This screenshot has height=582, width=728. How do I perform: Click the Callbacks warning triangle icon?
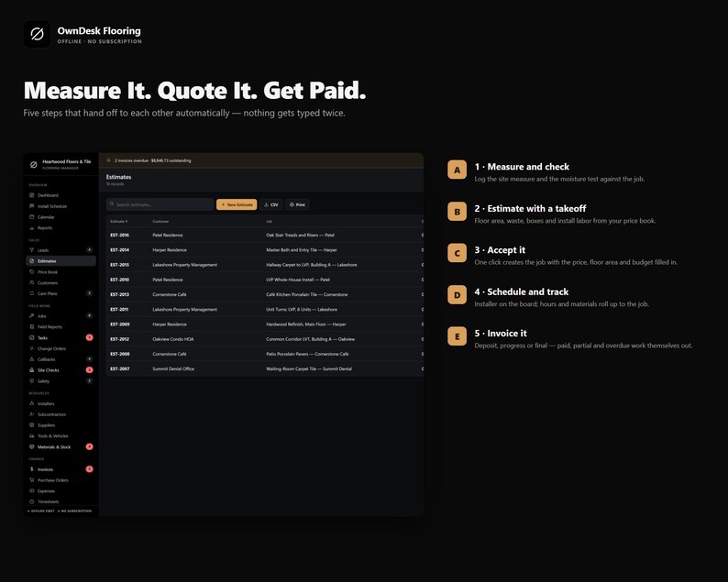click(x=31, y=358)
